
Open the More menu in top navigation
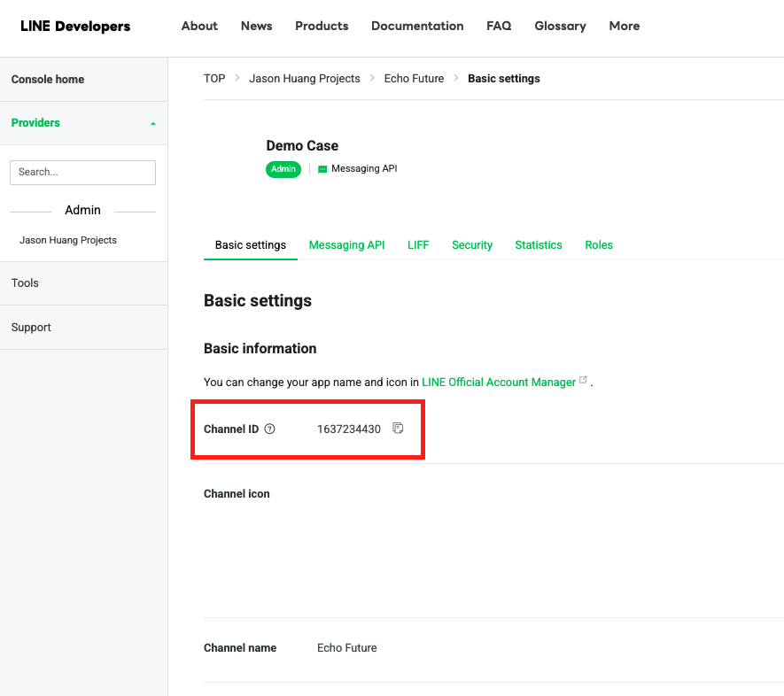pos(624,26)
